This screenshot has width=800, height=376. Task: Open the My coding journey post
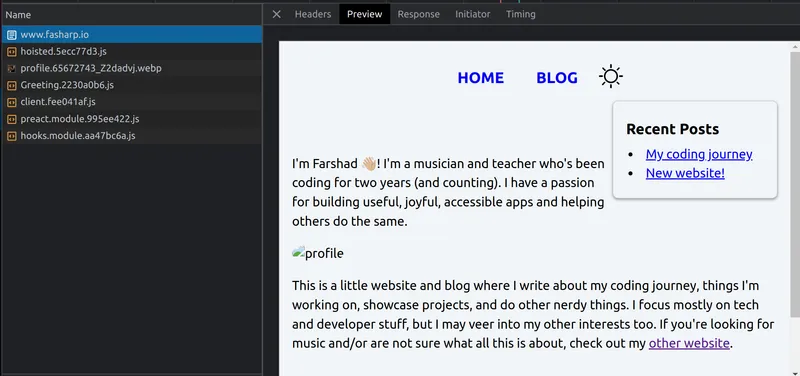tap(699, 154)
